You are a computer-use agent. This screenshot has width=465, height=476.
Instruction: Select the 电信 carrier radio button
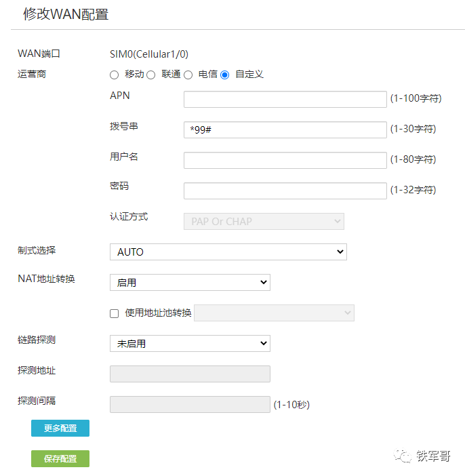188,75
